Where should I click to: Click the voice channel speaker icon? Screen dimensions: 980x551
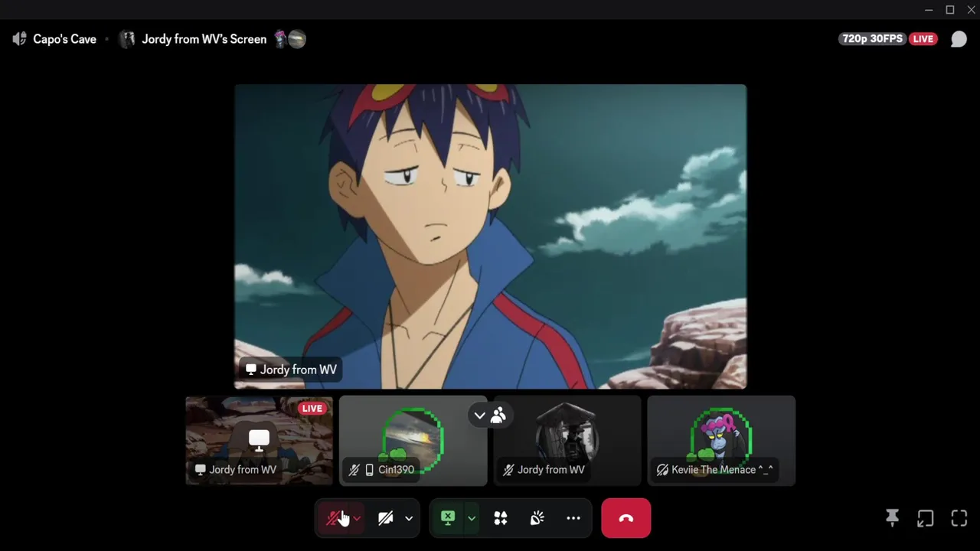pyautogui.click(x=19, y=39)
